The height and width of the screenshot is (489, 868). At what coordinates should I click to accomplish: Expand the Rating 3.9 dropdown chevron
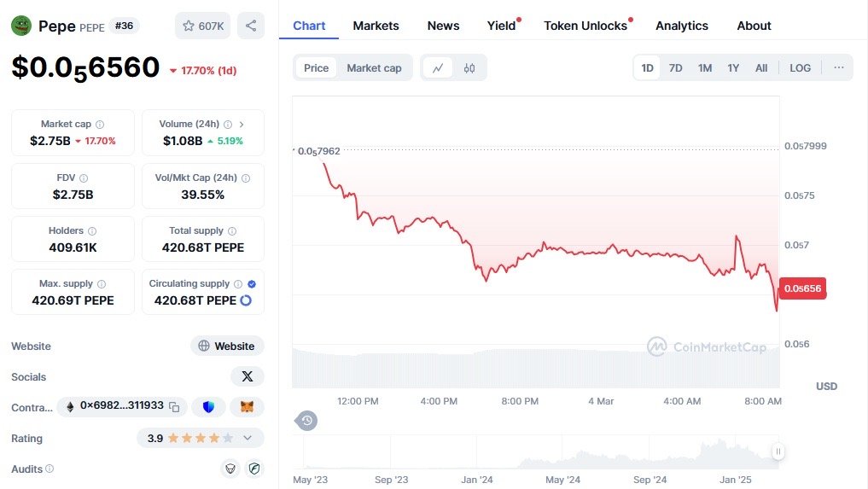[x=248, y=438]
